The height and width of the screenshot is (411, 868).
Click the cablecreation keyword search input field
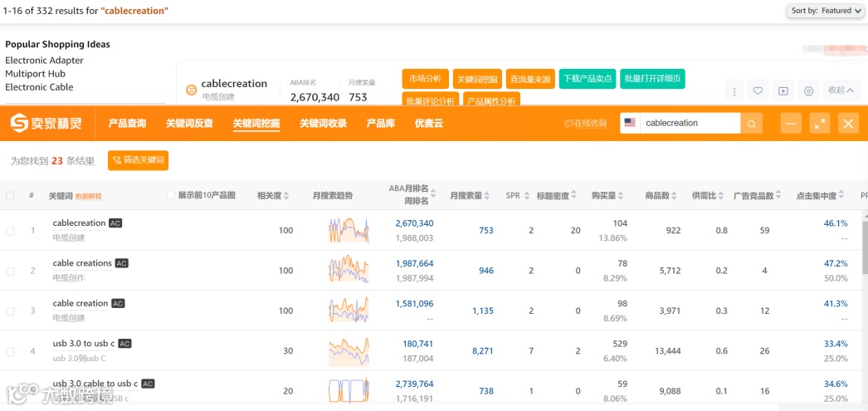[x=690, y=123]
